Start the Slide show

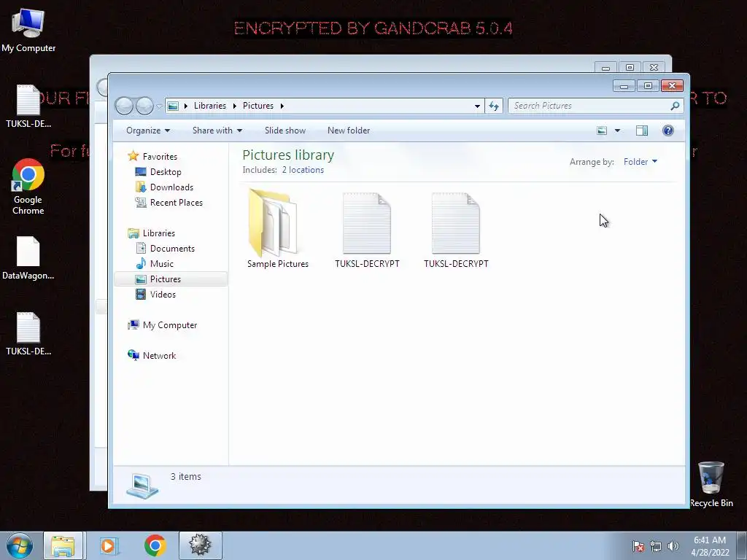click(285, 131)
